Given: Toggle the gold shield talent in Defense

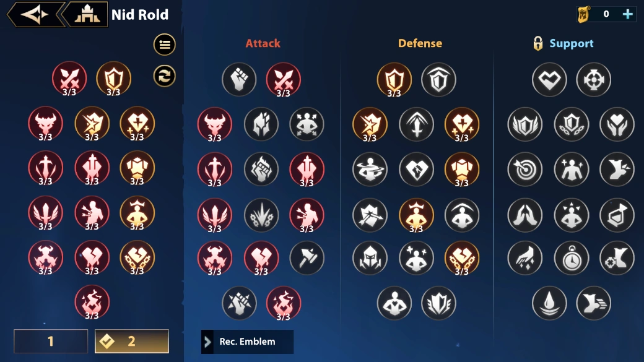Looking at the screenshot, I should [x=394, y=79].
